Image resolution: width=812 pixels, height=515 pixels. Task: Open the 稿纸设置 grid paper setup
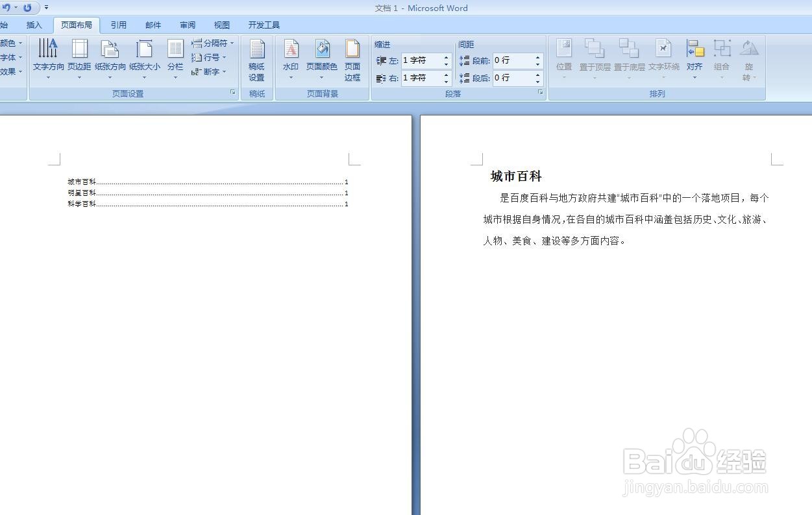point(257,62)
